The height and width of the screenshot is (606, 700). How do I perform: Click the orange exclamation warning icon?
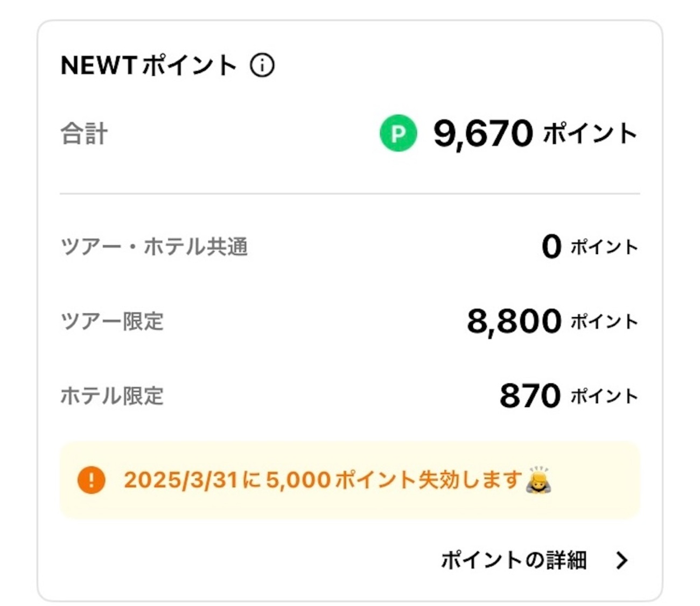click(x=91, y=480)
